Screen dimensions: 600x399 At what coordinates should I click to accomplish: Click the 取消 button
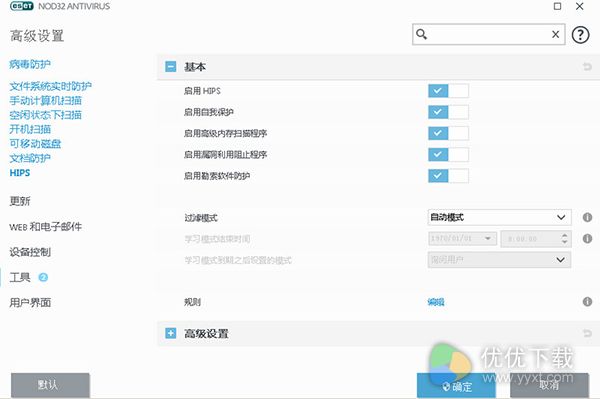549,385
